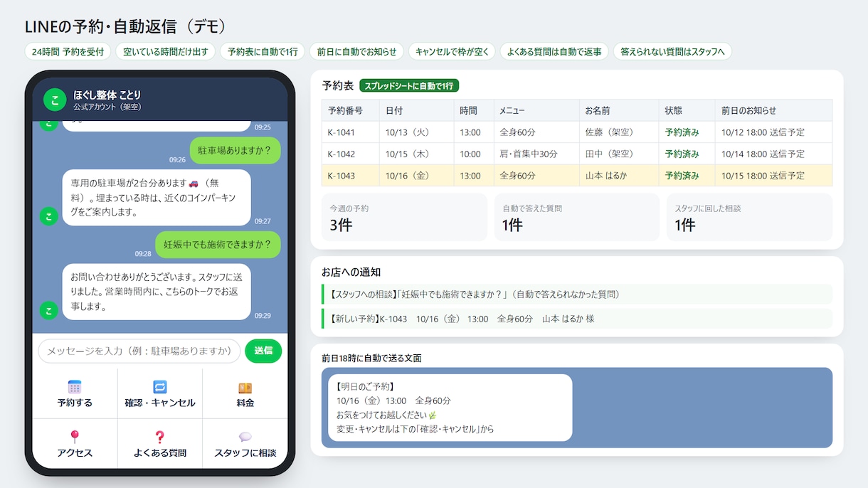Click the キャンセルで枠が空く pill

coord(452,51)
